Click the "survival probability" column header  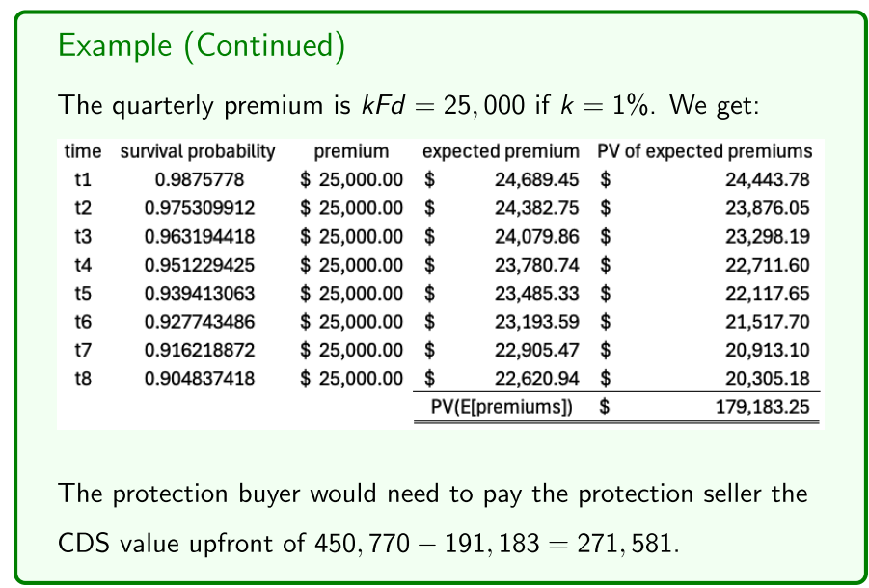[198, 151]
